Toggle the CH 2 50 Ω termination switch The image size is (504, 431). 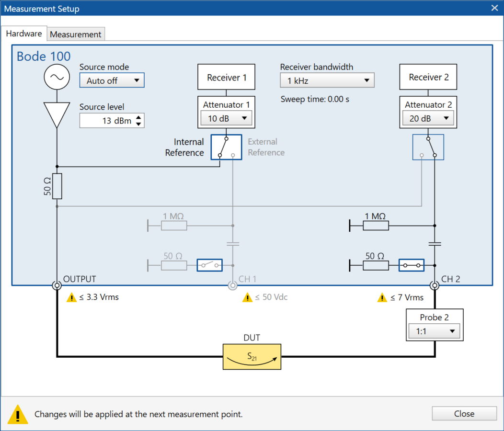coord(412,265)
